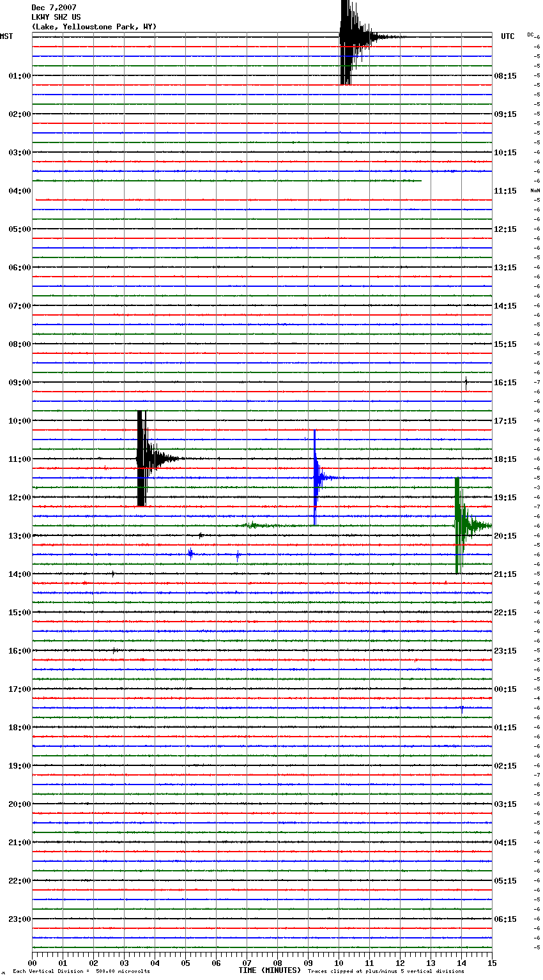The height and width of the screenshot is (980, 543).
Task: Select the 01:00 MST time label
Action: 20,76
